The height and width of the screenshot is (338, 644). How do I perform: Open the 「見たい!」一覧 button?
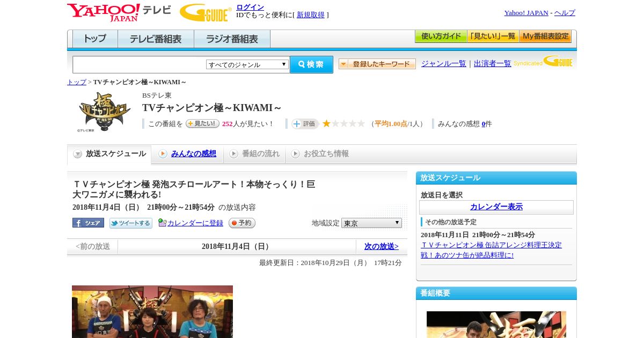click(493, 36)
